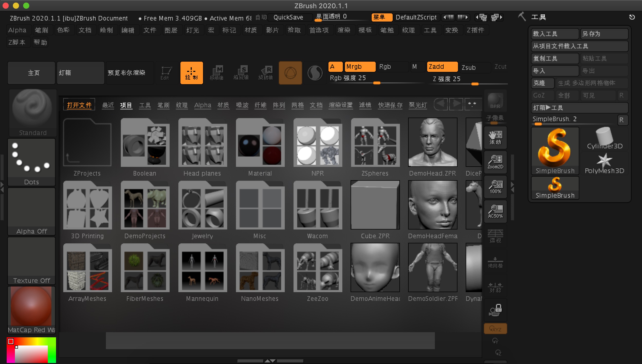The height and width of the screenshot is (364, 642).
Task: Click the 克隆 (Clone) button
Action: [x=543, y=83]
